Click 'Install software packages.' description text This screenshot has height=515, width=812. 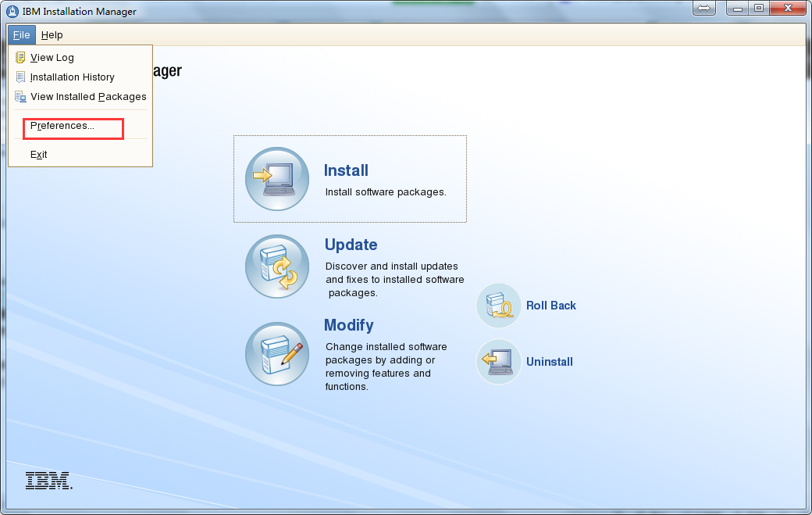pyautogui.click(x=386, y=192)
